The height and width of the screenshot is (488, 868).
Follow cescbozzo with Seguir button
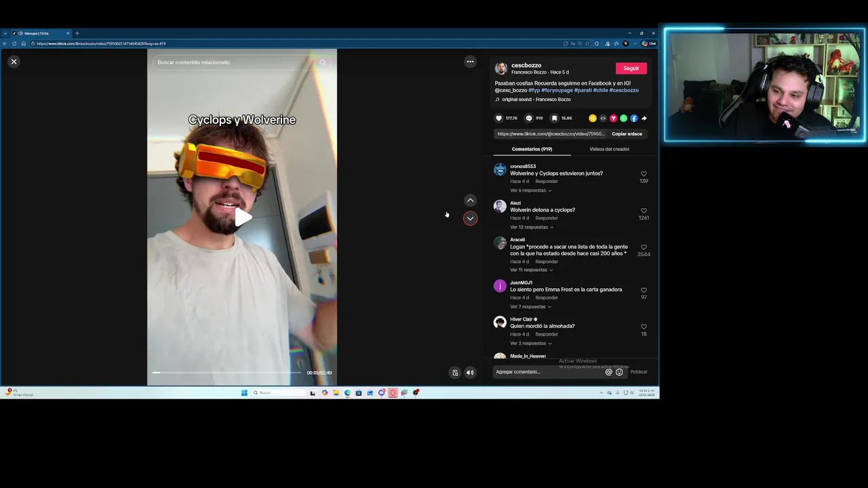[x=631, y=68]
